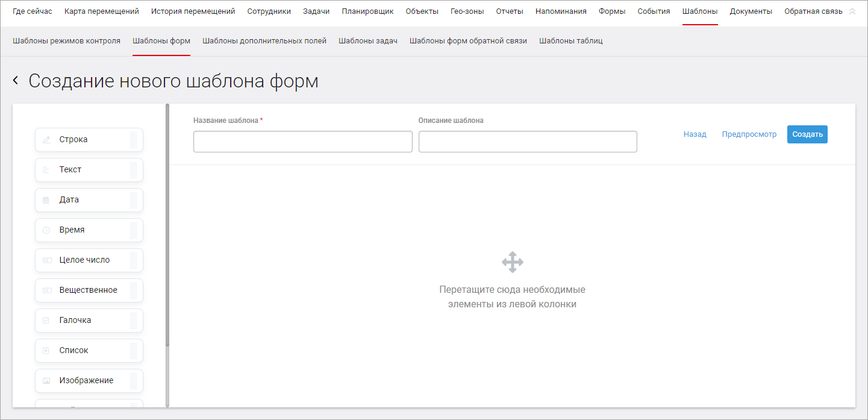Click the number icon beside Целое число
The height and width of the screenshot is (420, 868).
pyautogui.click(x=46, y=260)
